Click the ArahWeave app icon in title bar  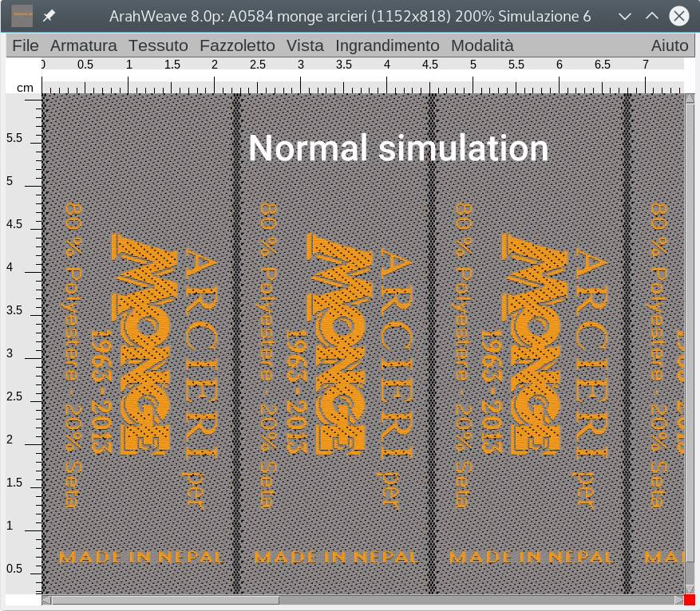pyautogui.click(x=22, y=16)
